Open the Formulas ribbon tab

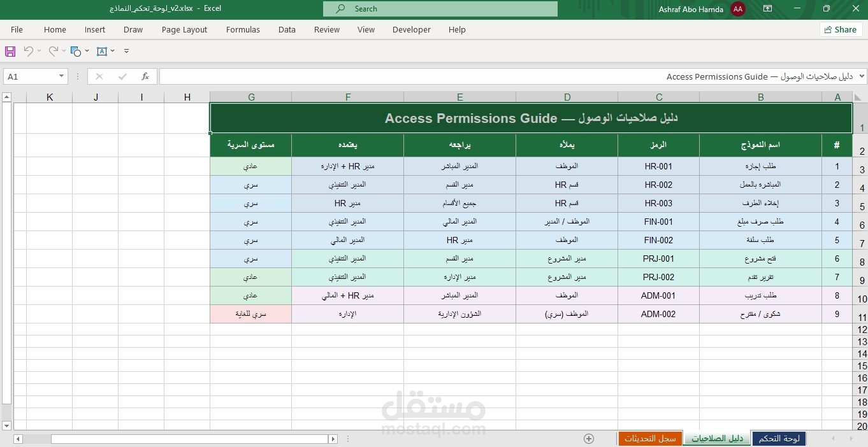(x=243, y=29)
